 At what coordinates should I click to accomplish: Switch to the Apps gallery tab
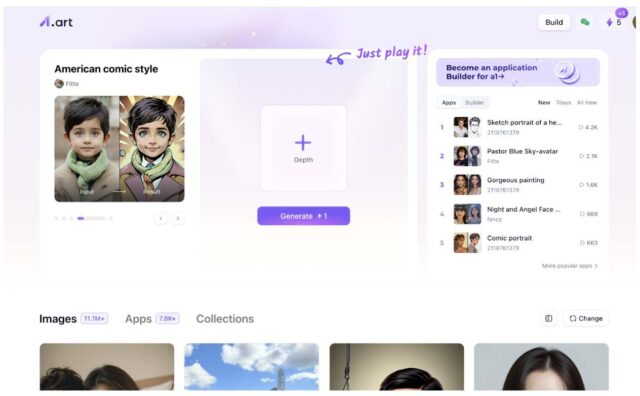tap(138, 319)
